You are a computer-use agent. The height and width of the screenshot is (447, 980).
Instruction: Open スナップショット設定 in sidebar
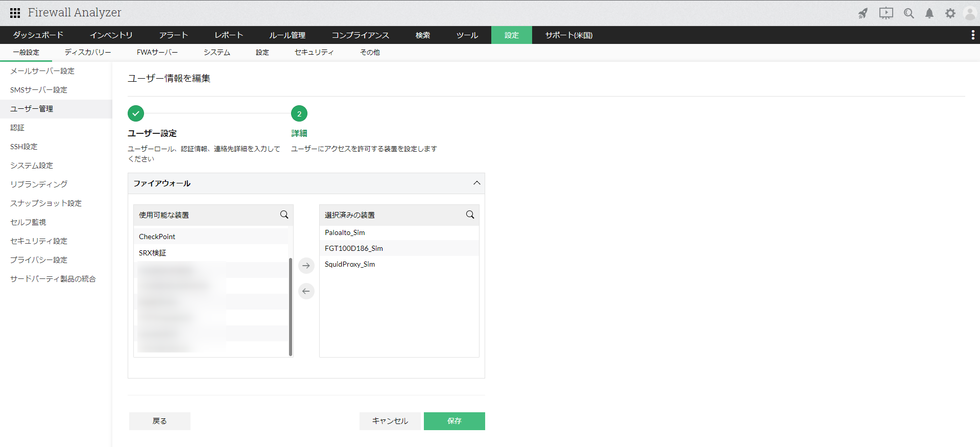(56, 203)
